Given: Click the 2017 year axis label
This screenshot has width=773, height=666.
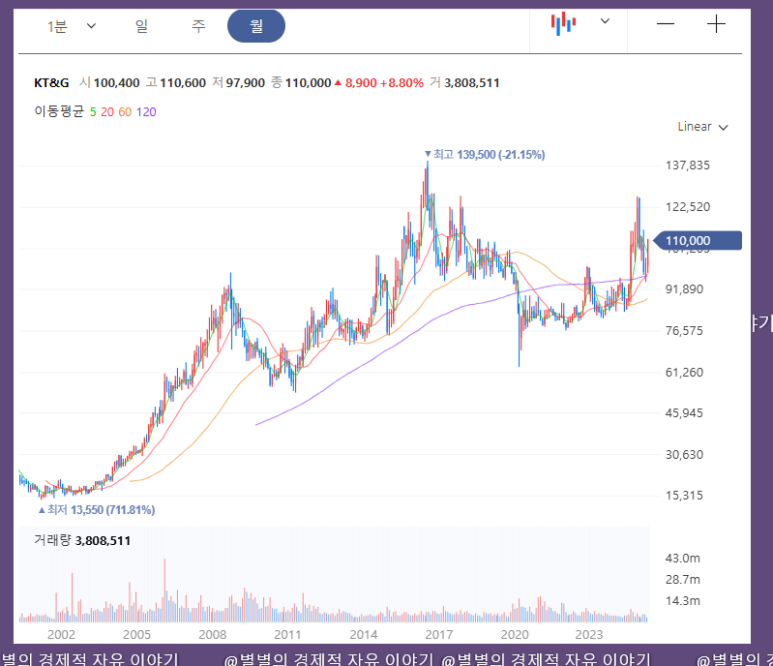Looking at the screenshot, I should (x=439, y=634).
